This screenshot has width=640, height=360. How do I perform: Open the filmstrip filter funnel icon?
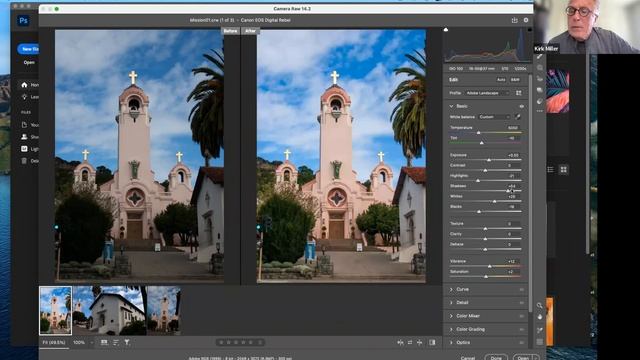click(x=127, y=342)
